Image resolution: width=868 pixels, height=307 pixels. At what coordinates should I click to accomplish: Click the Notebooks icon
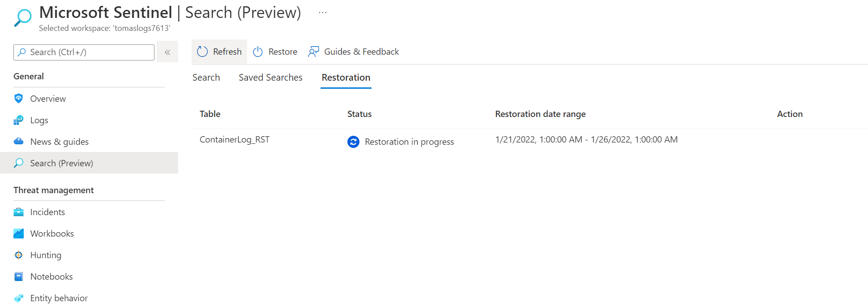point(18,277)
